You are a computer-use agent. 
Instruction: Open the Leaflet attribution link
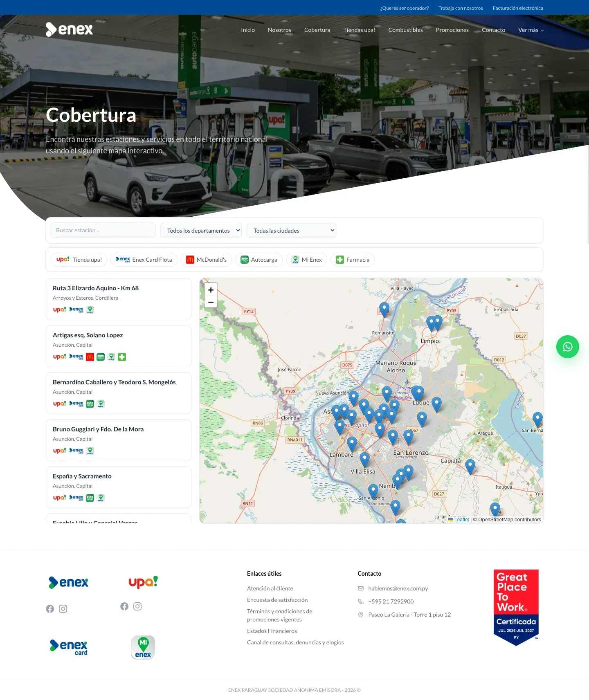tap(459, 520)
